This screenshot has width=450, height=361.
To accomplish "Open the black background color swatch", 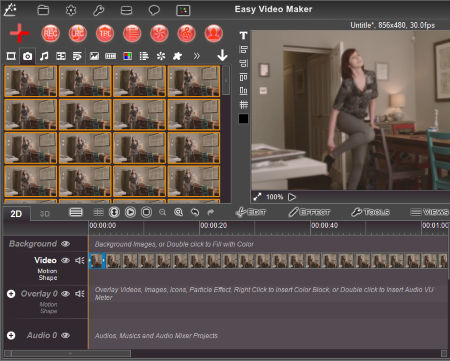I will (243, 119).
